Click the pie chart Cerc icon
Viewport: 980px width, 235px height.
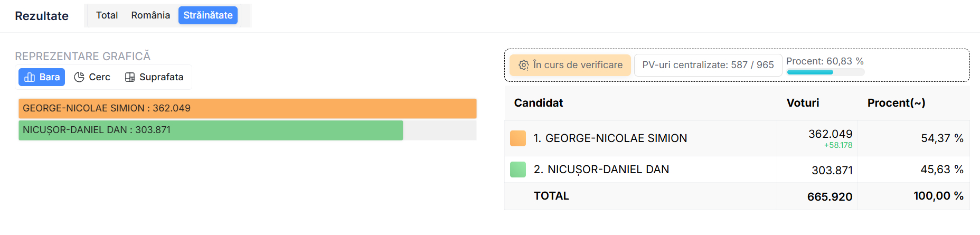click(79, 77)
